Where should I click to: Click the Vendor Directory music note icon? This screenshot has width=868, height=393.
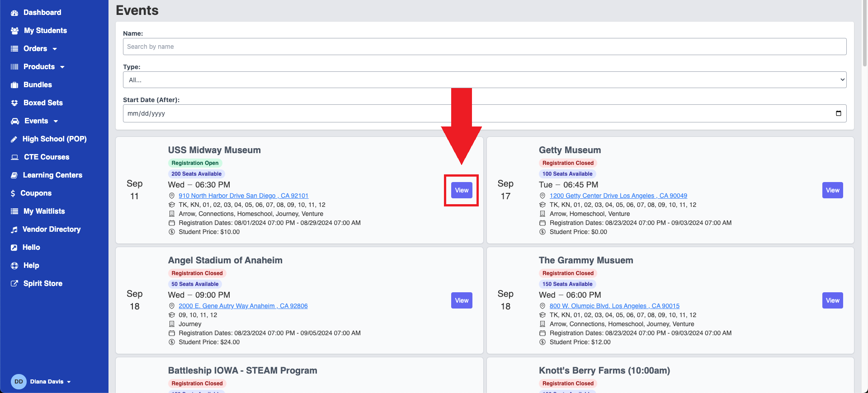[14, 229]
